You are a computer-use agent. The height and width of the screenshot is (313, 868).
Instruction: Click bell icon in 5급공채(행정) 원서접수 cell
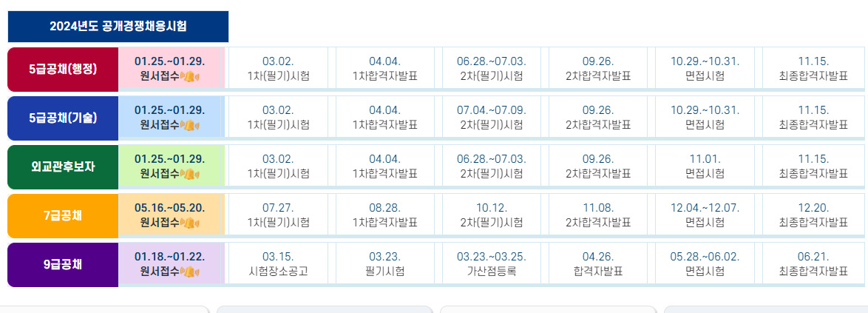(190, 76)
